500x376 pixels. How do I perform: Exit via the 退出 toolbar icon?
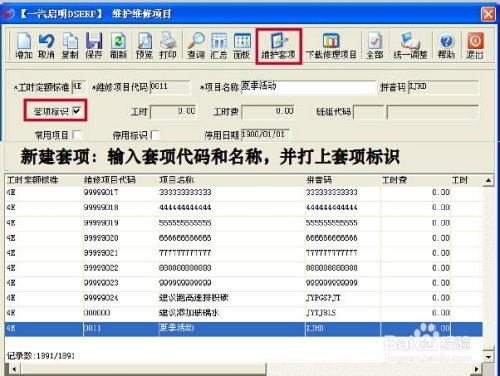[x=475, y=46]
